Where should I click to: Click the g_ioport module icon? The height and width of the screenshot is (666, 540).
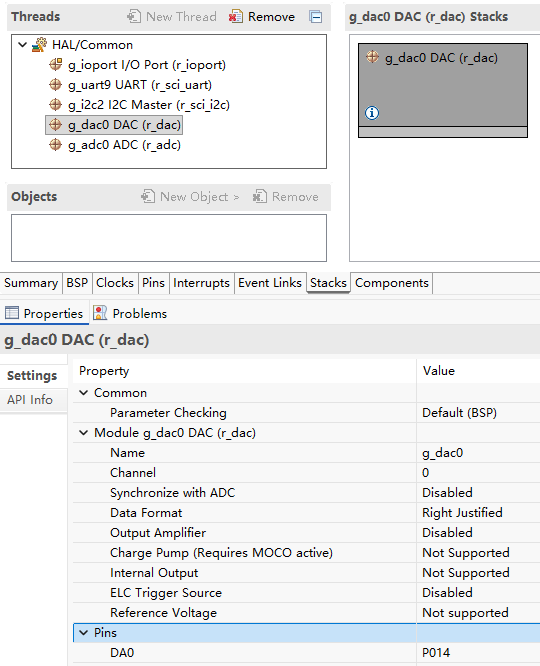coord(55,65)
